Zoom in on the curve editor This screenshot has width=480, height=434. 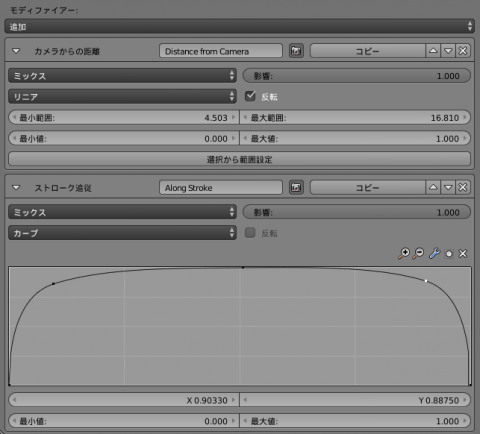pos(404,253)
